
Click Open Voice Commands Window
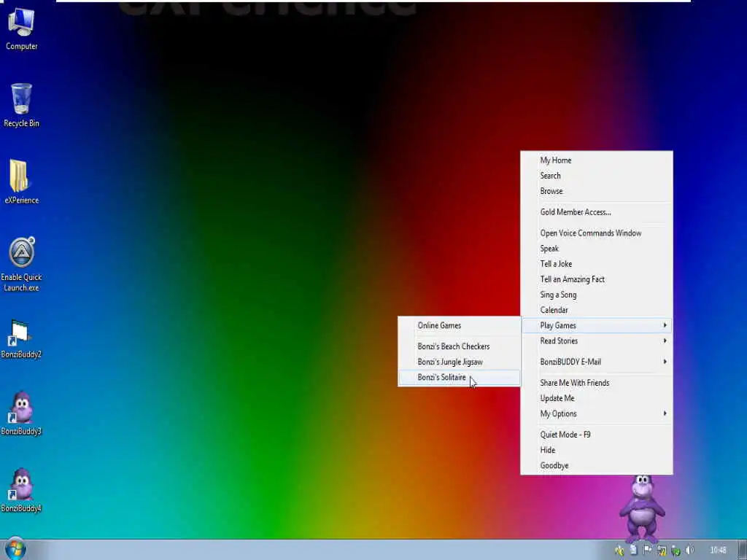tap(597, 233)
